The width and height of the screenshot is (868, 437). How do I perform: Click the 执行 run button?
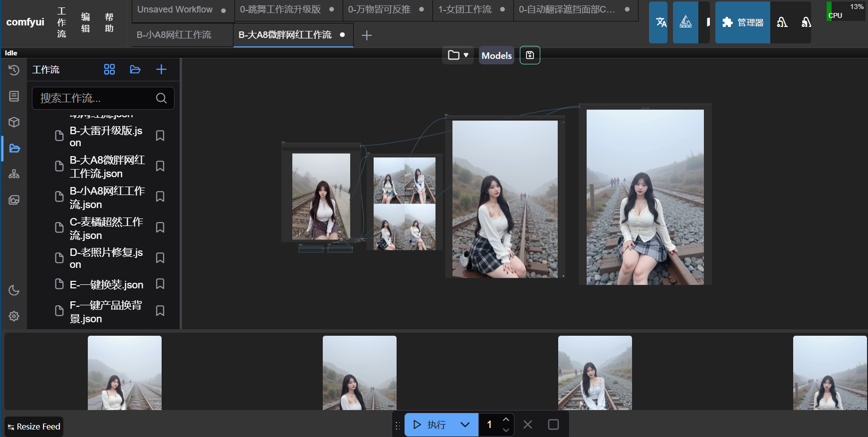430,425
